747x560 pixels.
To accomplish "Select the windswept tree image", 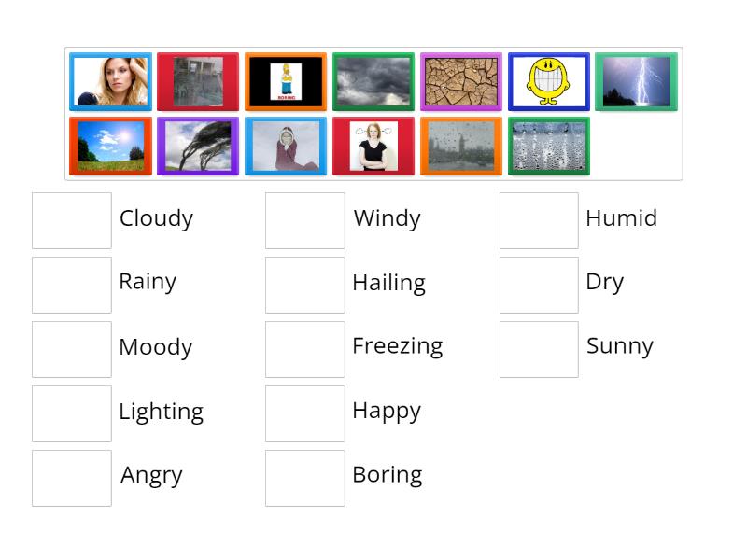I will point(198,147).
